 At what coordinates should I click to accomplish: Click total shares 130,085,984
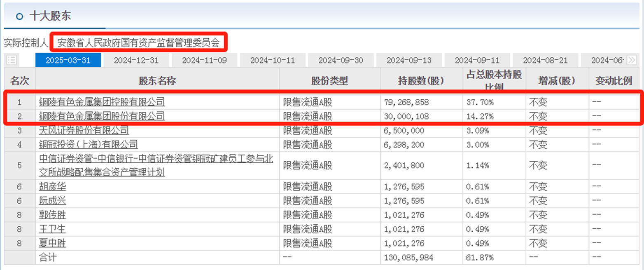click(408, 258)
